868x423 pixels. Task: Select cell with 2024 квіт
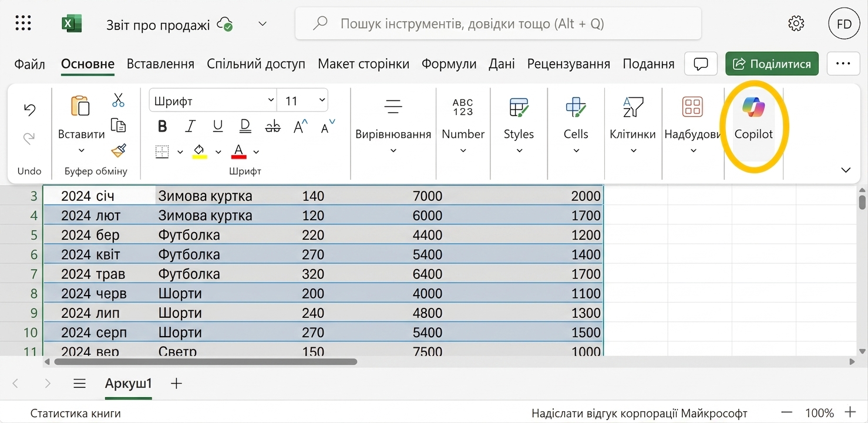pyautogui.click(x=99, y=254)
